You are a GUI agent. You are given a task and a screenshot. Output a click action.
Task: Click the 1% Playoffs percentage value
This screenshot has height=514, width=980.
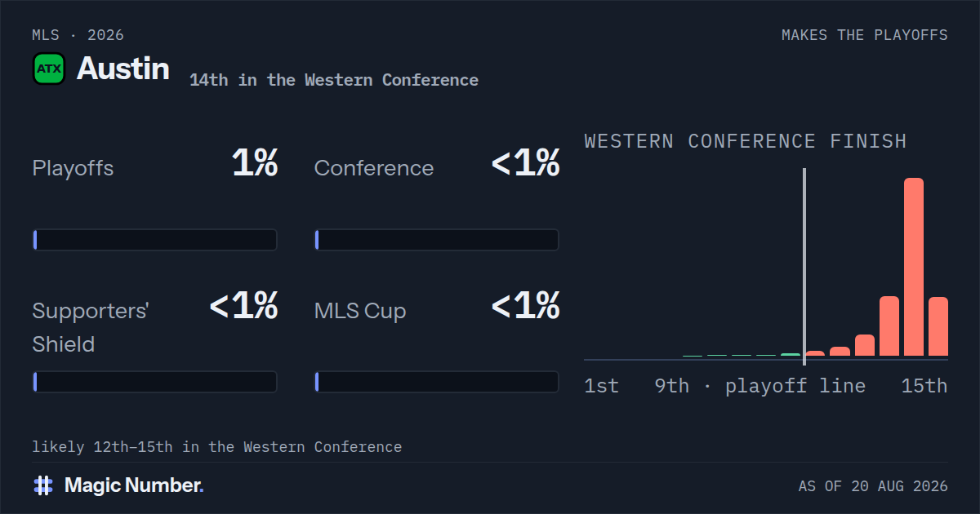pyautogui.click(x=255, y=164)
